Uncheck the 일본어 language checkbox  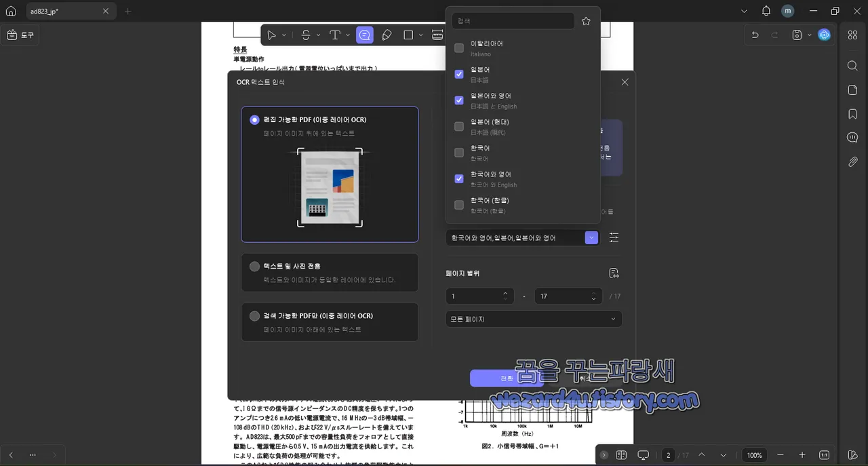(x=458, y=74)
